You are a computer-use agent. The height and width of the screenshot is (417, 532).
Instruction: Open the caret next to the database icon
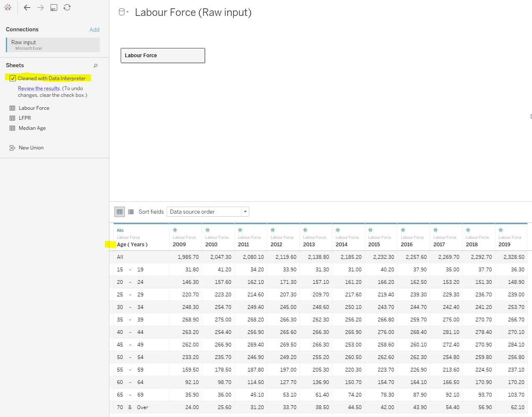(x=127, y=12)
